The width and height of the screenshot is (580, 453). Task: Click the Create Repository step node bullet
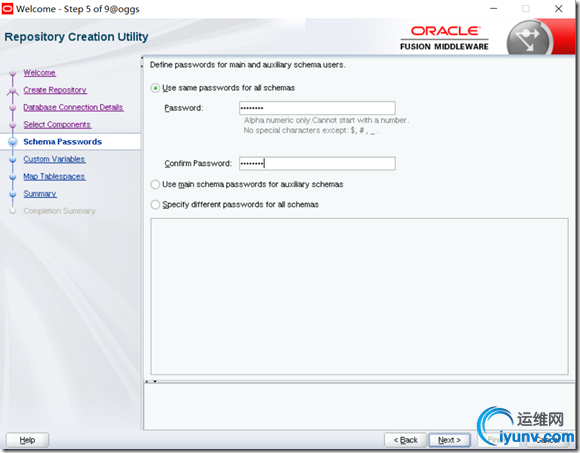(x=13, y=90)
